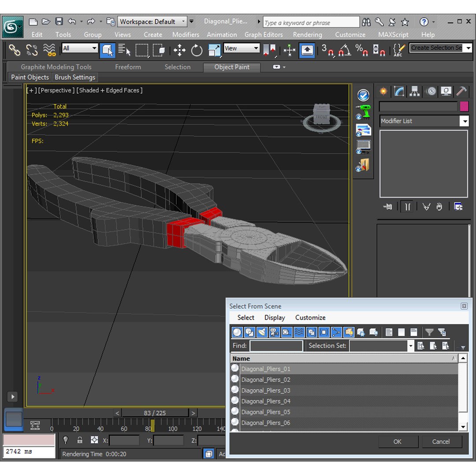Pick the Rectangular Selection Region tool
Image resolution: width=476 pixels, height=476 pixels.
142,50
